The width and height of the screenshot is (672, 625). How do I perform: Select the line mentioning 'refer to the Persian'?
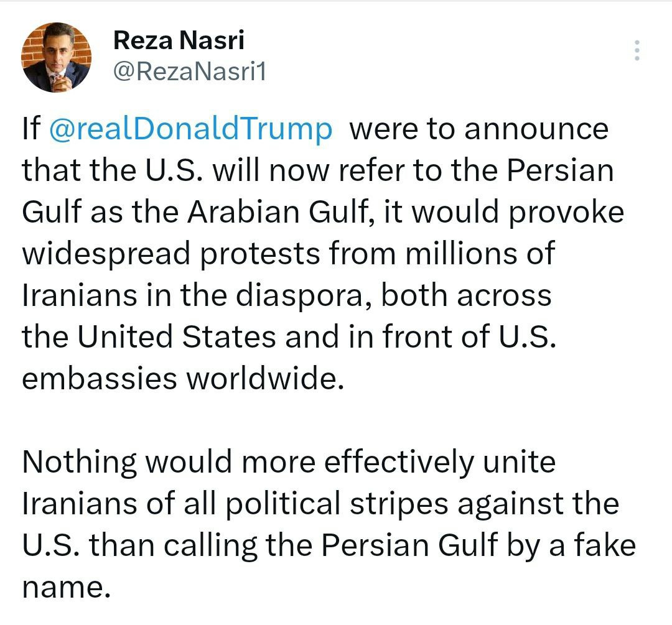click(x=318, y=170)
